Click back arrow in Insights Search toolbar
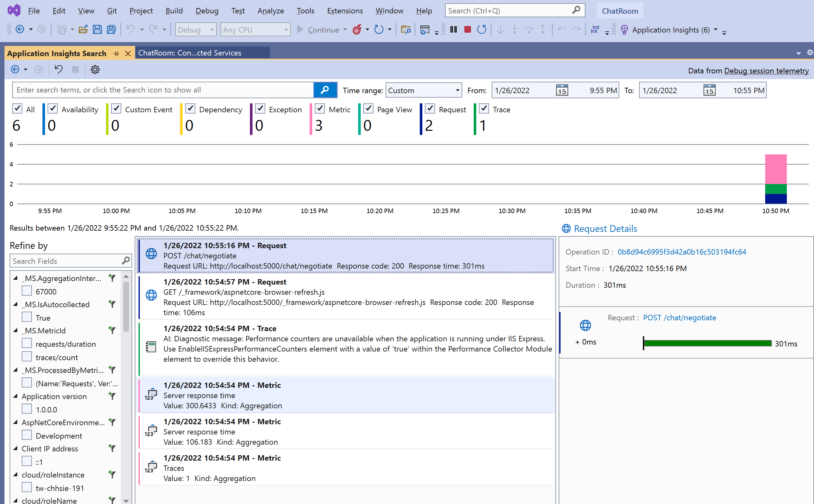 point(15,69)
